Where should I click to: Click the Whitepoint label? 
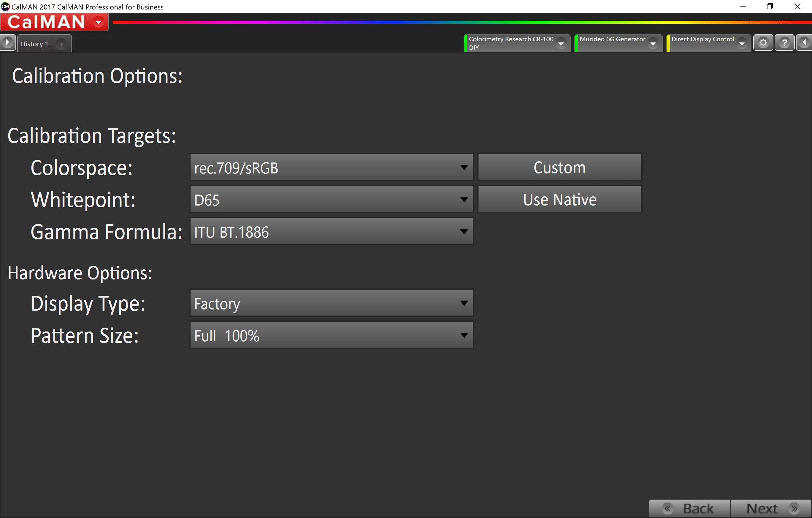click(x=83, y=200)
